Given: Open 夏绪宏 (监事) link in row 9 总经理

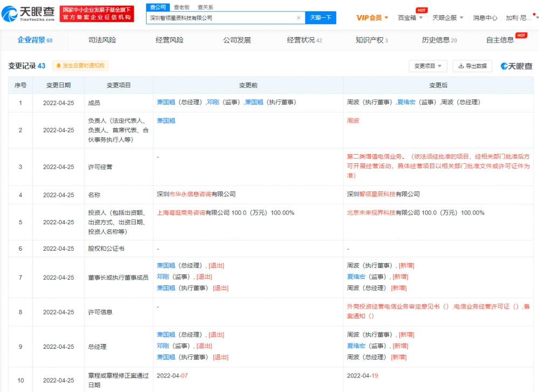Looking at the screenshot, I should [x=356, y=346].
